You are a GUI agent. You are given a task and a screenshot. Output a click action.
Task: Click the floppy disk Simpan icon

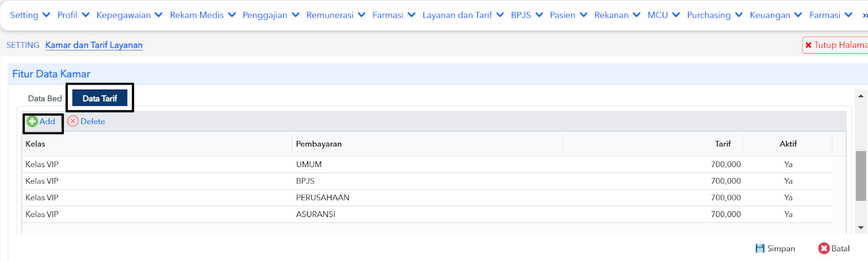click(x=760, y=249)
